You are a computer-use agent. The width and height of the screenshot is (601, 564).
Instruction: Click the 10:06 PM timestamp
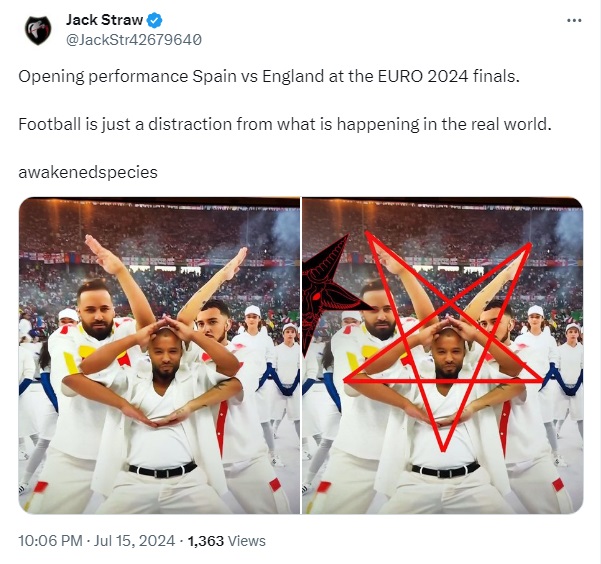(x=50, y=541)
